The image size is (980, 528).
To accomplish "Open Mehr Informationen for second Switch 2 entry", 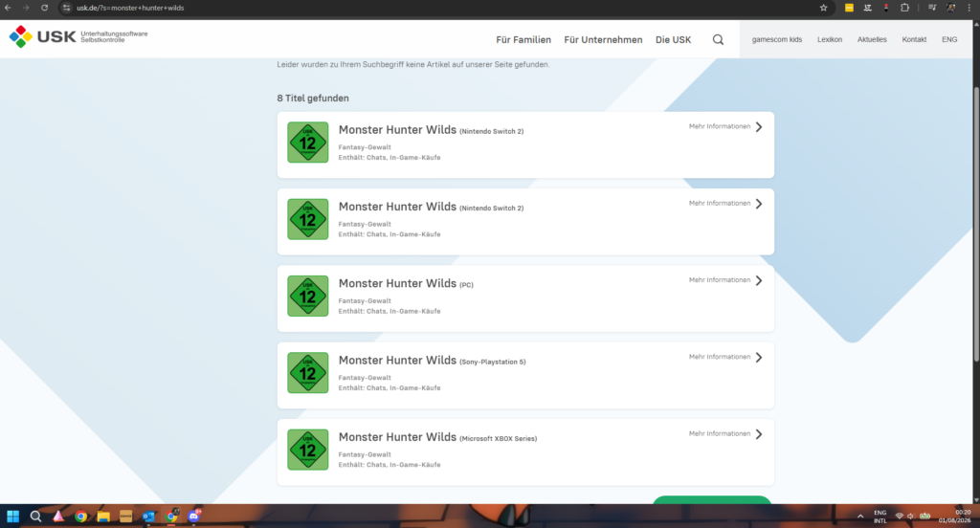I will [720, 203].
